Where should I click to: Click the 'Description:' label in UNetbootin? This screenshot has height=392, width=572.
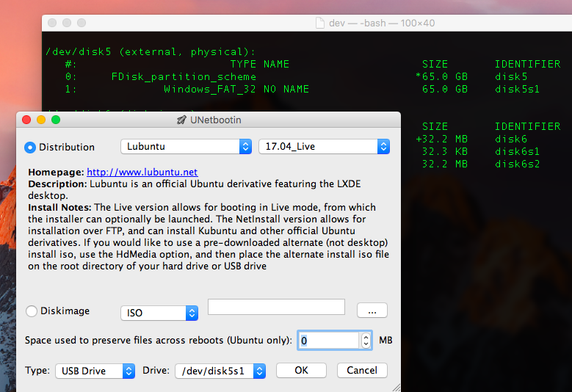[57, 184]
